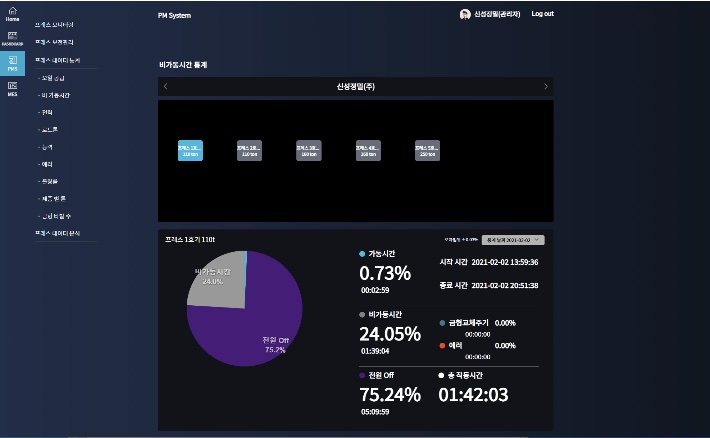This screenshot has height=438, width=710.
Task: Click the gray 비가동시간 legend dot
Action: click(x=362, y=314)
